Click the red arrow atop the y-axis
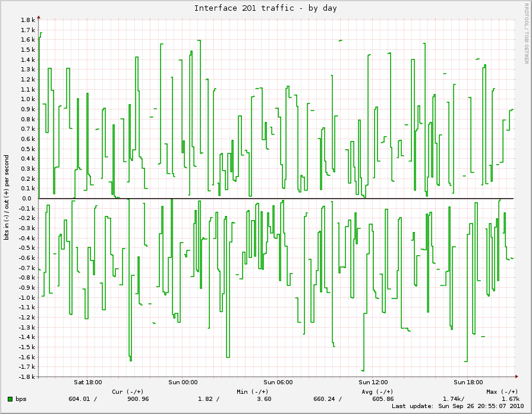 pyautogui.click(x=39, y=17)
